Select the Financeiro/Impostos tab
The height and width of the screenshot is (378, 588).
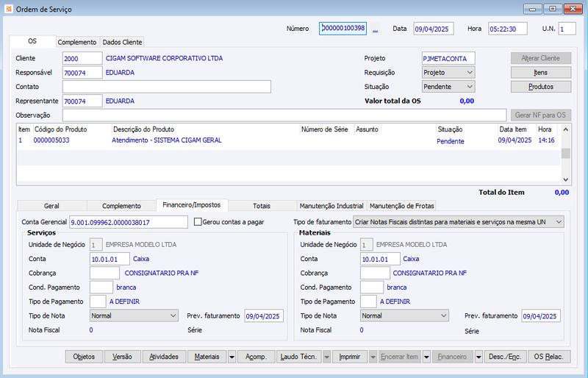pyautogui.click(x=192, y=205)
